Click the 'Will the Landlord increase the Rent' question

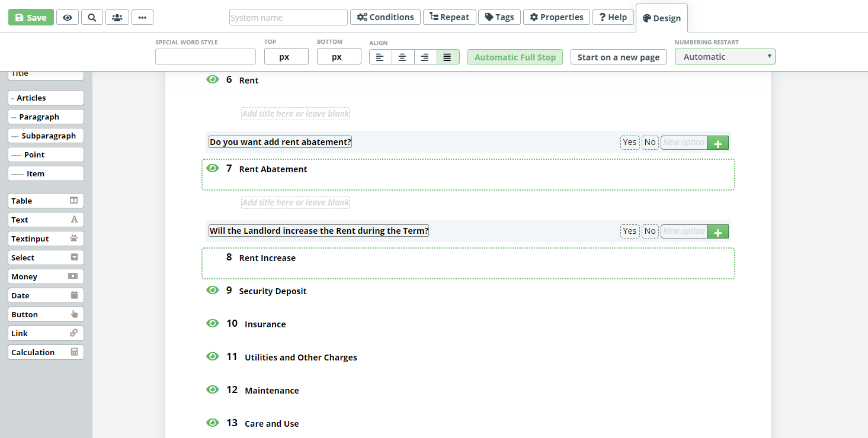tap(319, 231)
